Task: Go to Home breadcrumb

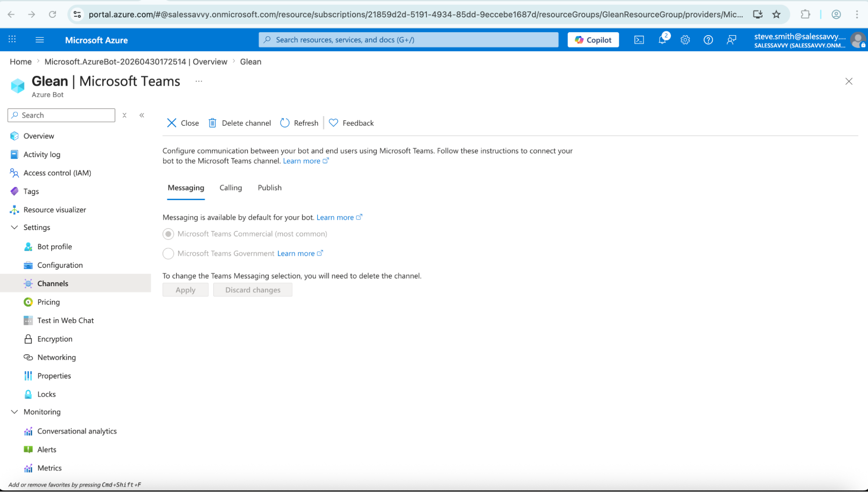Action: tap(21, 62)
